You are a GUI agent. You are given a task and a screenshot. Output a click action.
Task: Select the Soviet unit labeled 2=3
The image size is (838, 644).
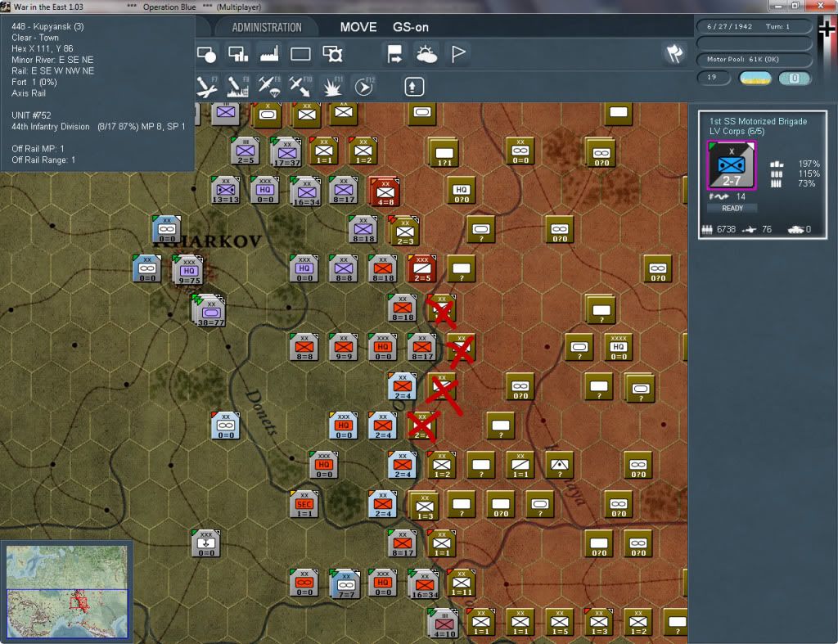404,231
